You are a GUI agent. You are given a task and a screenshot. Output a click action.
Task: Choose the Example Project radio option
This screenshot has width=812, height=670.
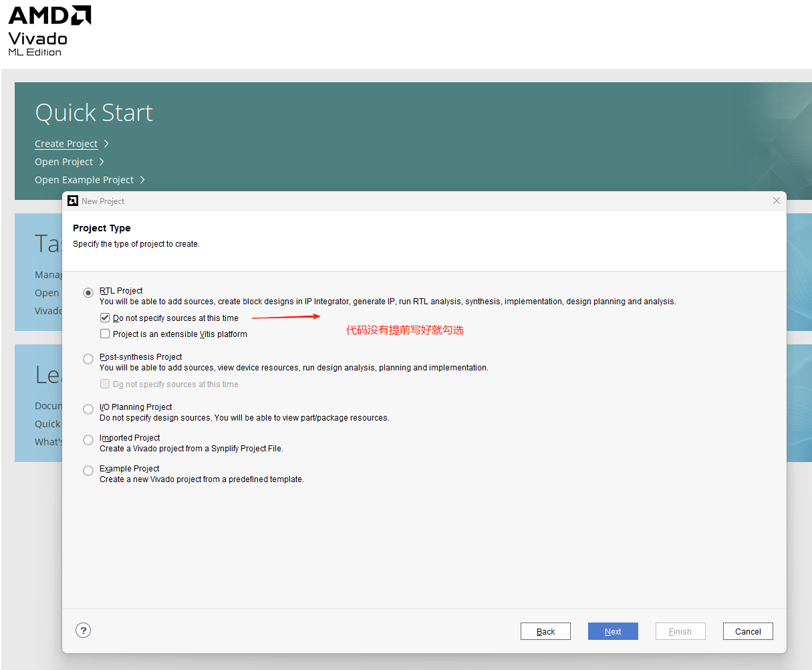coord(88,471)
